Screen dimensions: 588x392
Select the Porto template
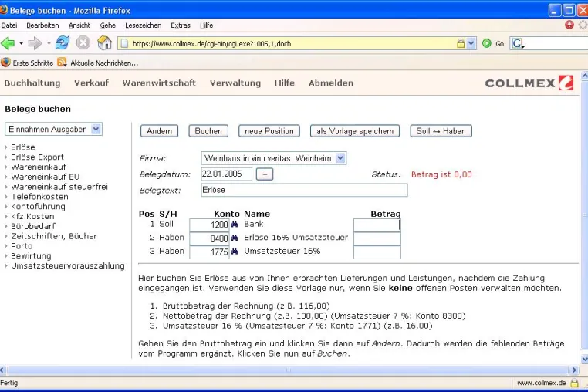[x=22, y=245]
